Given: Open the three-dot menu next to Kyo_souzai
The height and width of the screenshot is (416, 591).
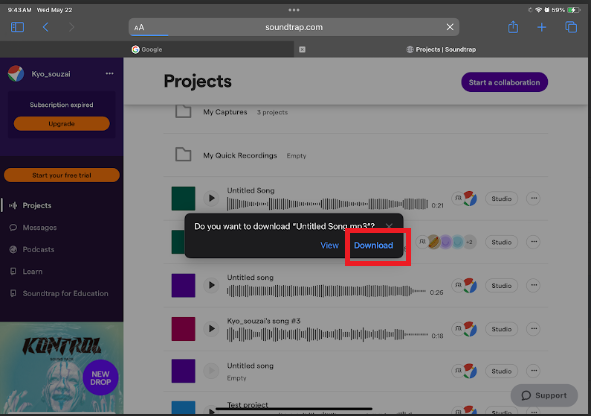Looking at the screenshot, I should (x=110, y=73).
